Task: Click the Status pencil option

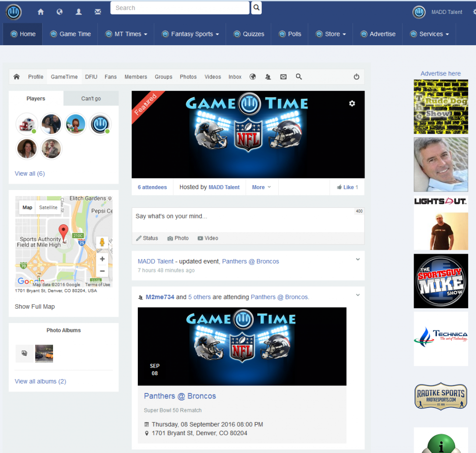Action: (147, 238)
